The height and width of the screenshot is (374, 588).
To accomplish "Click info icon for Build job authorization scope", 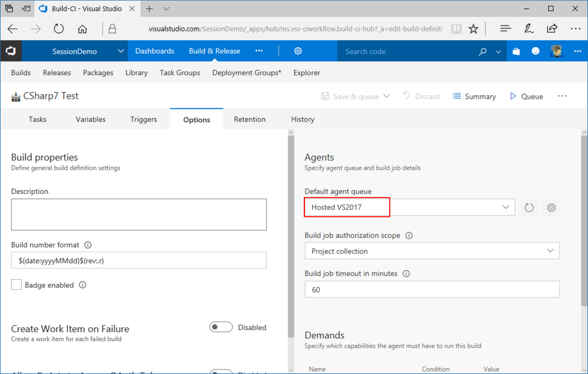I will coord(409,235).
